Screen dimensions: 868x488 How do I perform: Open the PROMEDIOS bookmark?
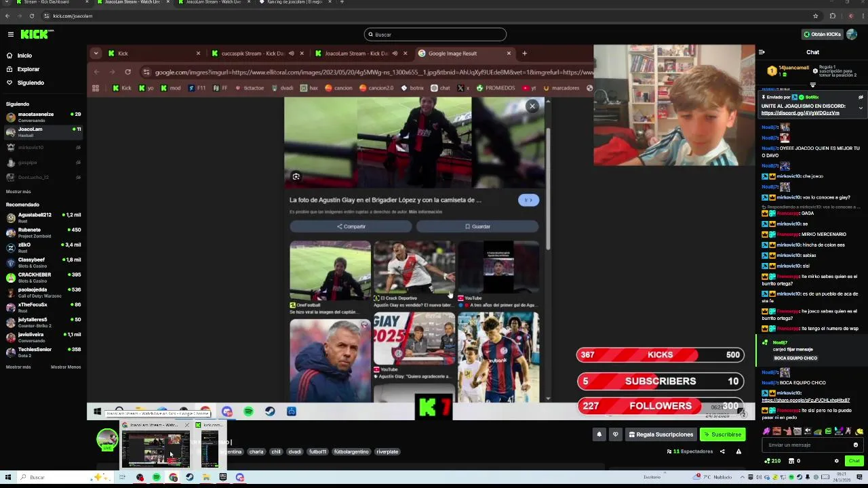click(x=496, y=88)
